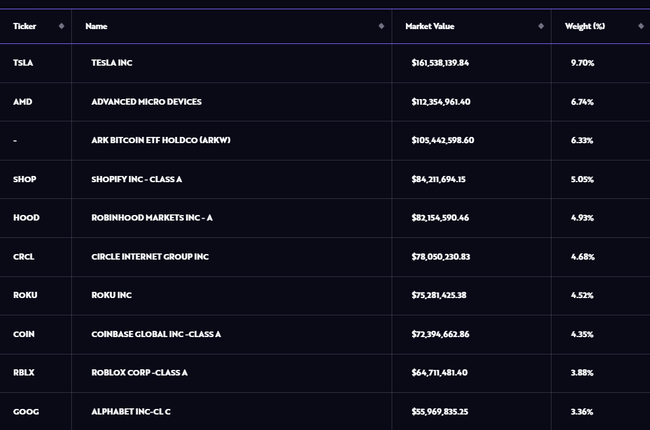650x430 pixels.
Task: Open the HOOD ticker row
Action: tap(26, 218)
